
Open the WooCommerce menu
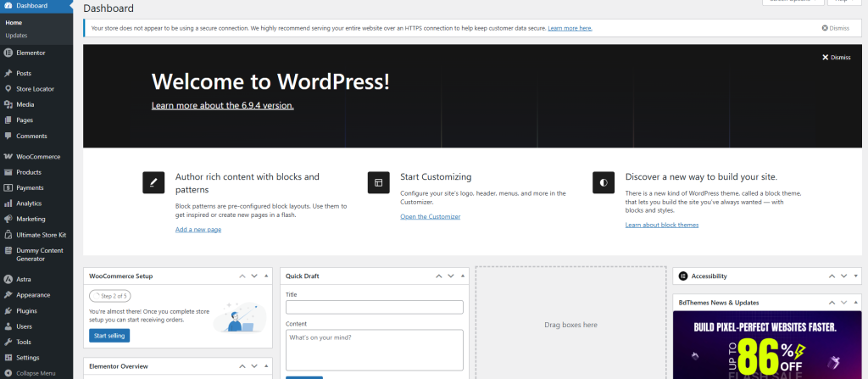tap(36, 157)
